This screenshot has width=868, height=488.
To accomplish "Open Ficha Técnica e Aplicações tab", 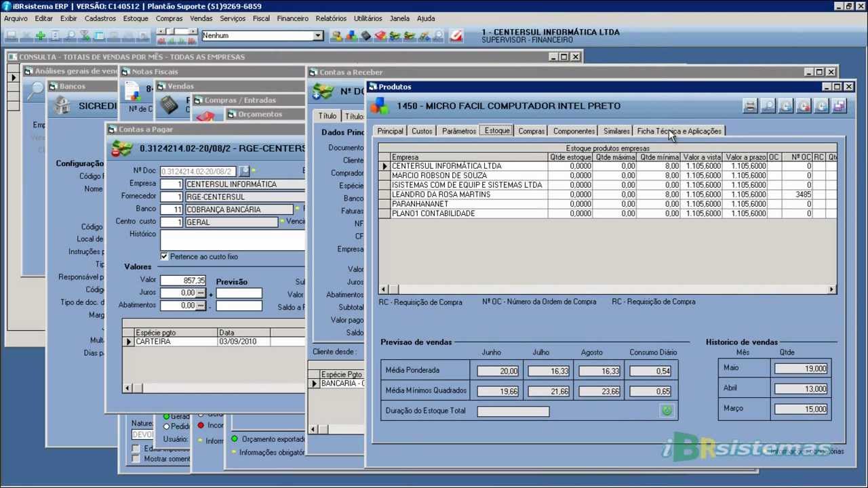I will click(x=679, y=131).
